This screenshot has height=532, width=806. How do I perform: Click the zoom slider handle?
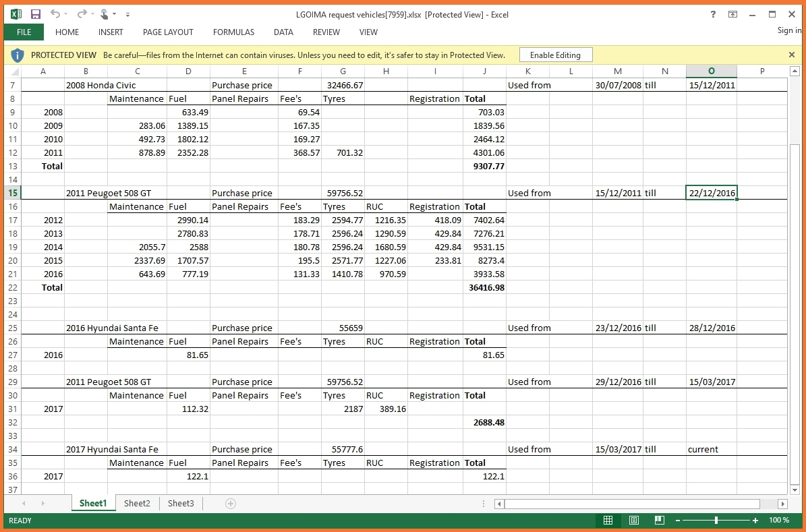(716, 521)
